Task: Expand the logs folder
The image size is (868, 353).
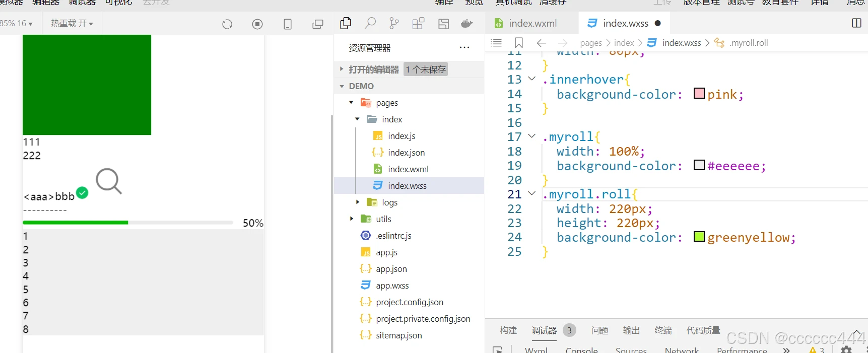Action: (x=389, y=202)
